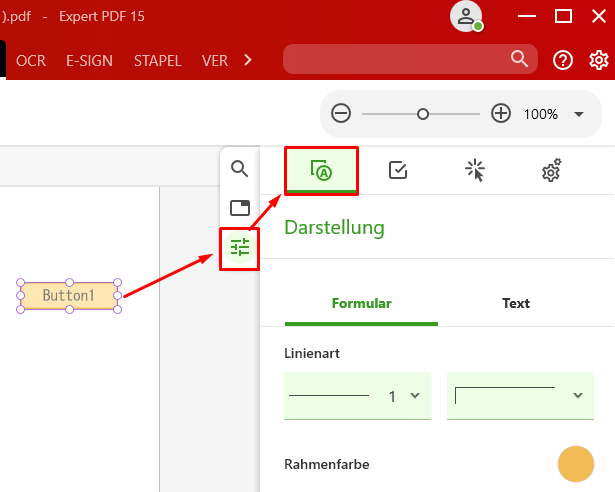
Task: Maximize the Expert PDF window
Action: (563, 16)
